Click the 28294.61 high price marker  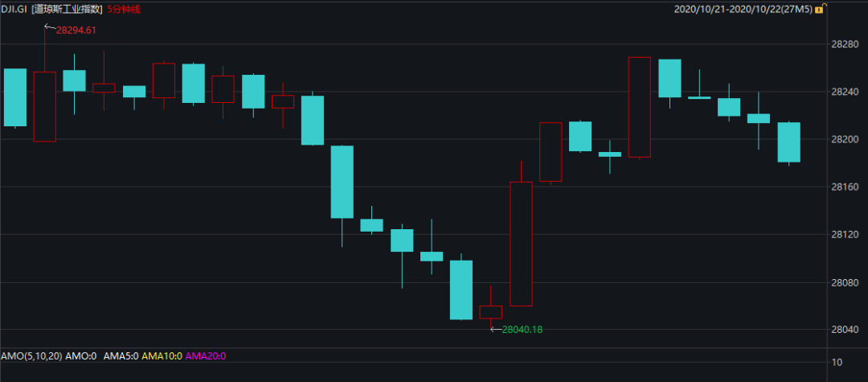(x=76, y=30)
